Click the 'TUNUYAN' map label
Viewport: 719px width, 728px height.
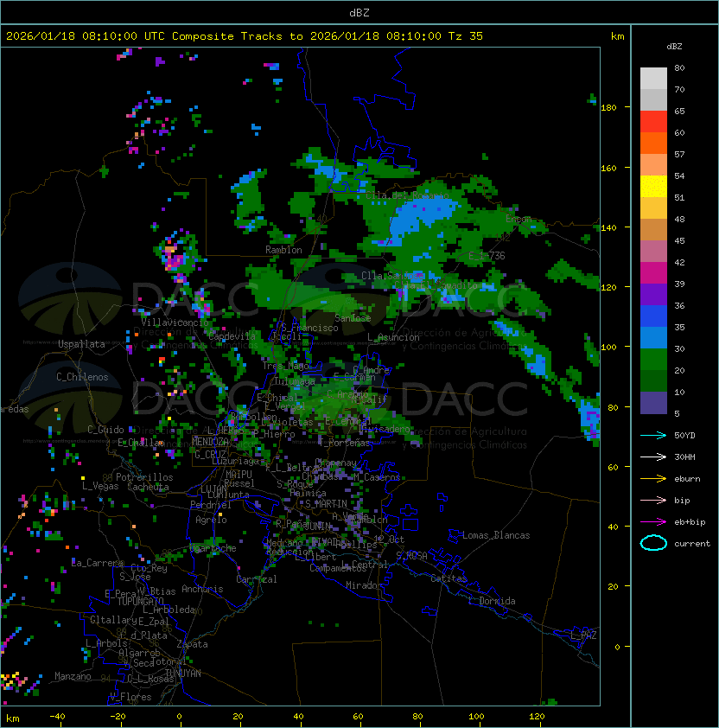click(183, 673)
